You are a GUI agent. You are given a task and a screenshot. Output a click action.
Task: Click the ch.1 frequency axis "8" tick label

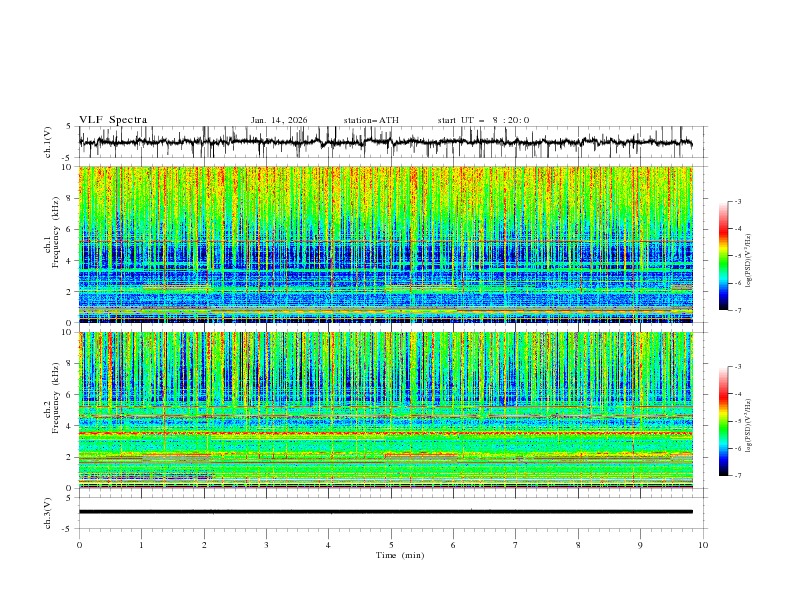click(70, 198)
